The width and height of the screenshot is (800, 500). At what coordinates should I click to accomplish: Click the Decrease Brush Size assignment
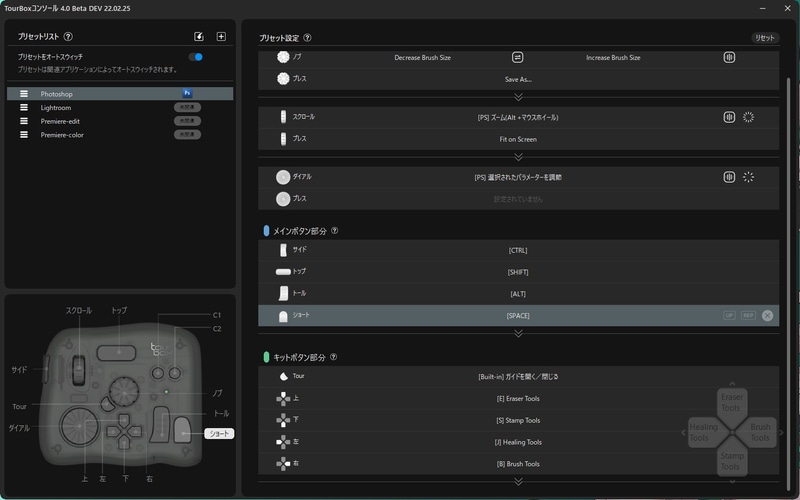[x=422, y=58]
